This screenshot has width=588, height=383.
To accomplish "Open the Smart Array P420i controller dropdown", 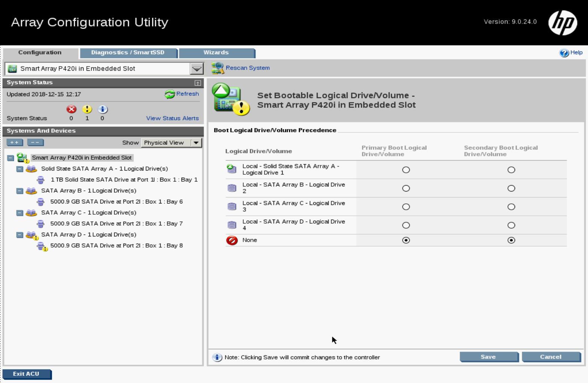I will click(x=196, y=69).
